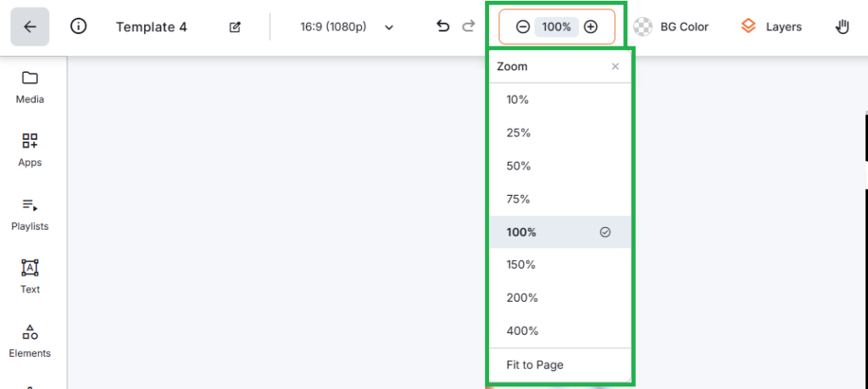Set zoom to 200%
The image size is (868, 389).
pyautogui.click(x=560, y=297)
